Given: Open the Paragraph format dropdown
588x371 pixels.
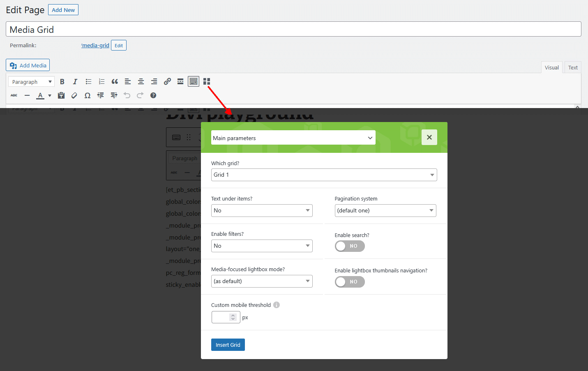Looking at the screenshot, I should point(31,82).
